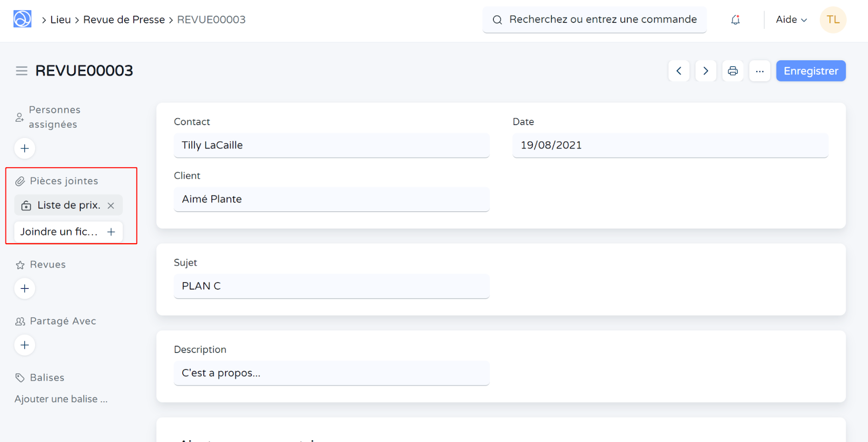The image size is (868, 442).
Task: Navigate to Lieu breadcrumb
Action: click(x=60, y=20)
